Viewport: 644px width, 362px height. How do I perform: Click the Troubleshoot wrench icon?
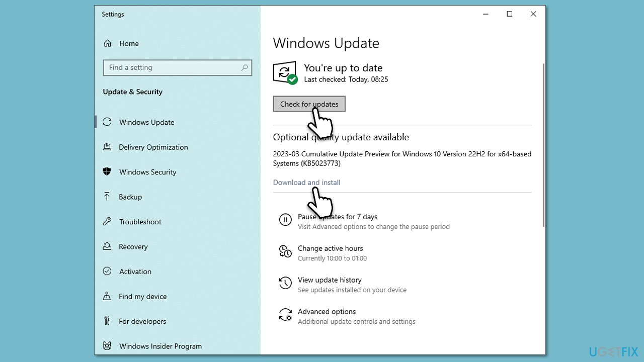click(107, 222)
